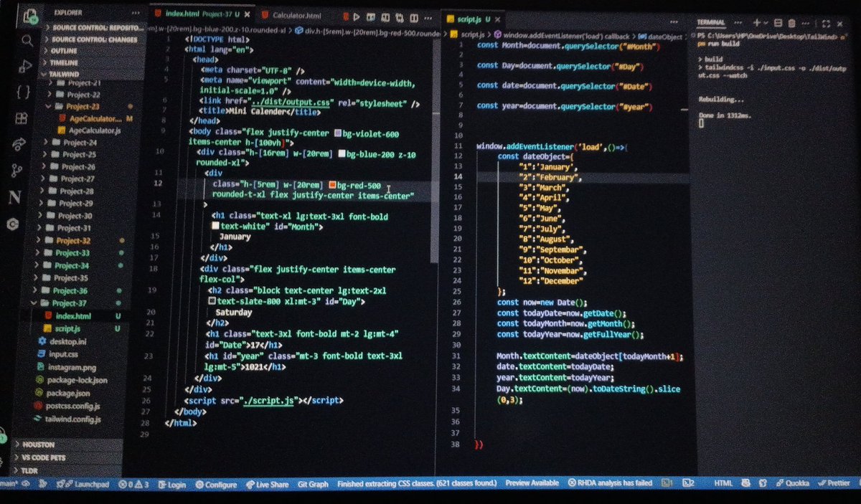861x504 pixels.
Task: Collapse the Project-23 folder
Action: click(x=89, y=106)
